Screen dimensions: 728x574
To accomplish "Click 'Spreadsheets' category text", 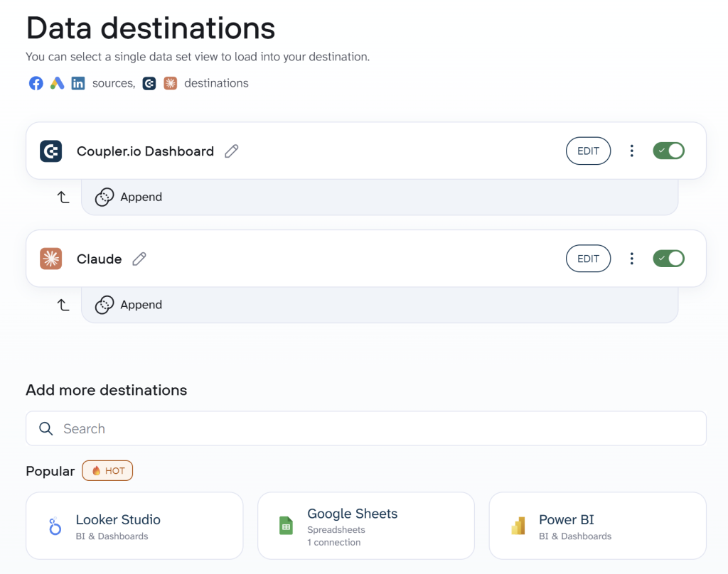I will [x=336, y=529].
